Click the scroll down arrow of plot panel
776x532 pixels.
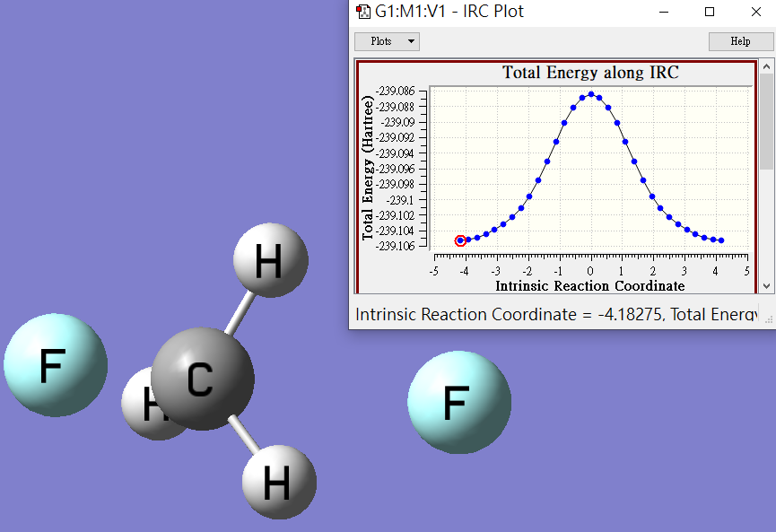[767, 286]
